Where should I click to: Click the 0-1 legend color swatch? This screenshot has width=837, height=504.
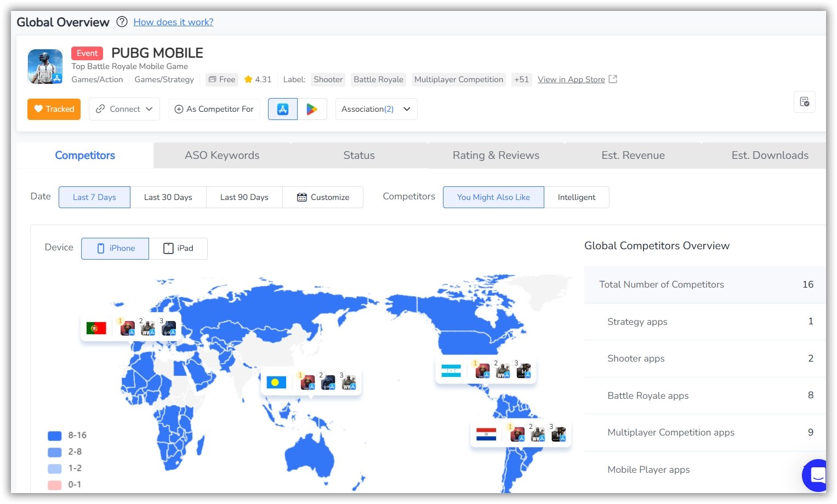click(55, 485)
